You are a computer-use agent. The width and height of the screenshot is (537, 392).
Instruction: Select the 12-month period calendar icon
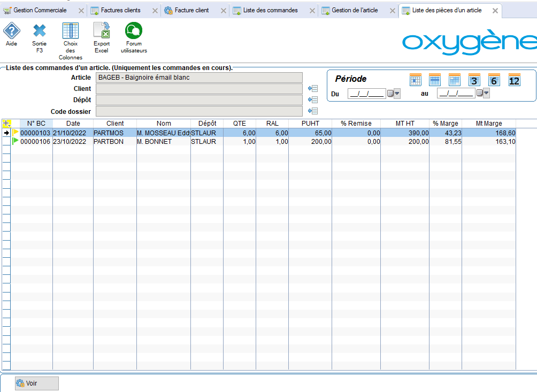(x=514, y=80)
